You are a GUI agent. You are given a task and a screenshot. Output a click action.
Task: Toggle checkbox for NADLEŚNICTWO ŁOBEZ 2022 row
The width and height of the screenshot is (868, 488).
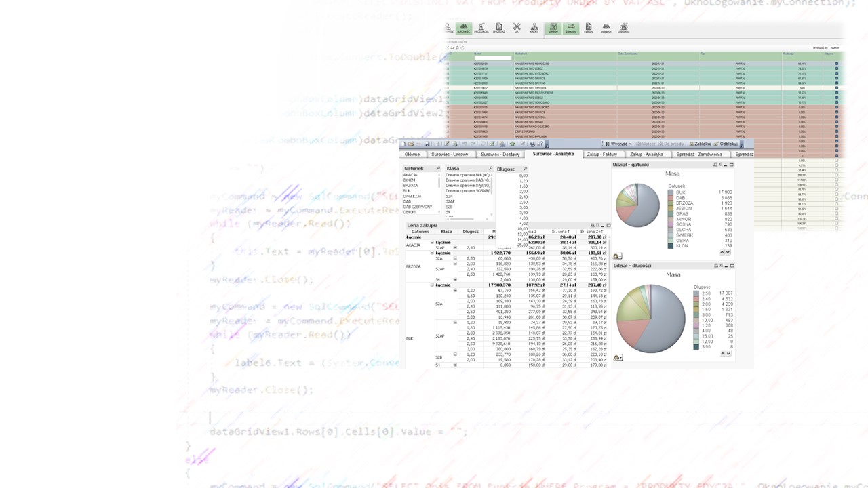(x=836, y=68)
